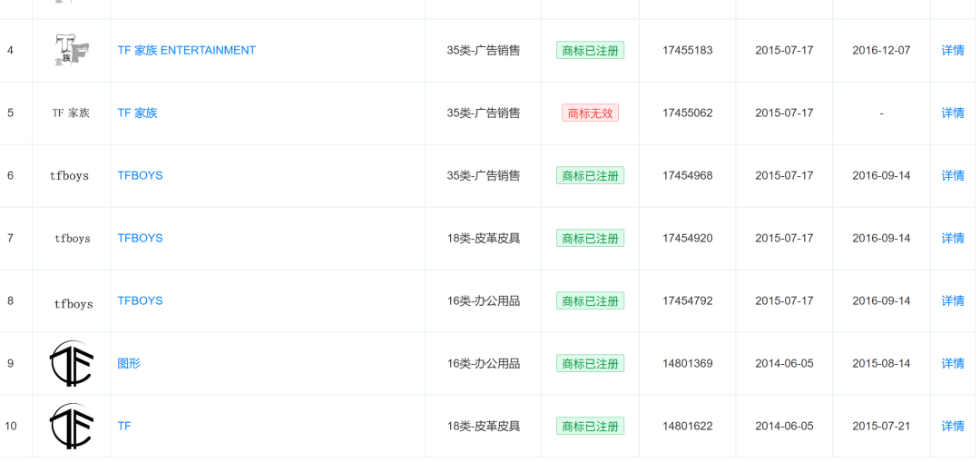Screen dimensions: 980x462
Task: View 详情 for registration number 14801622
Action: point(953,426)
